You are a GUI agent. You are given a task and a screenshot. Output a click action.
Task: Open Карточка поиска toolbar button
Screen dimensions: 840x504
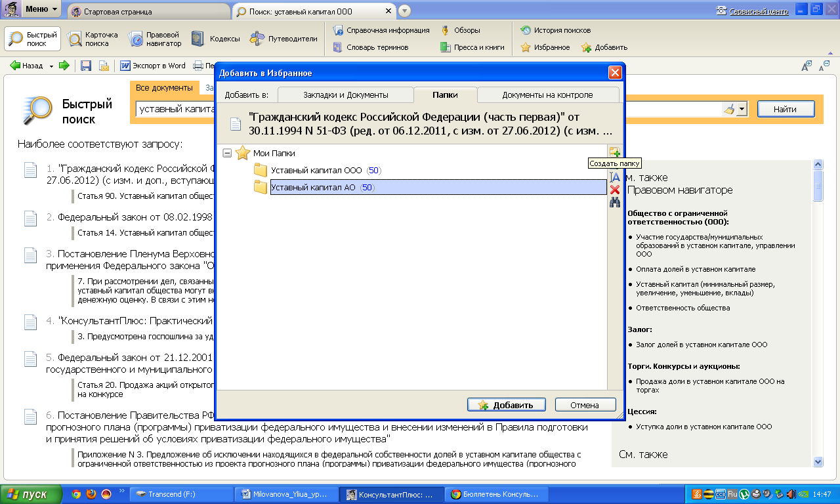pos(93,39)
